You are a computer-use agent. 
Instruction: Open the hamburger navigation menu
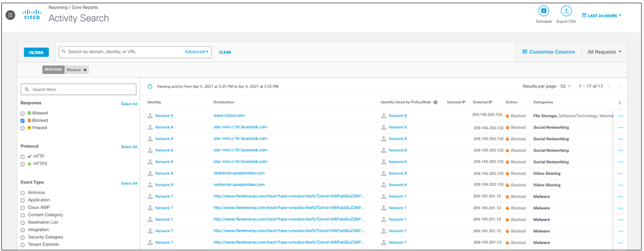point(11,15)
